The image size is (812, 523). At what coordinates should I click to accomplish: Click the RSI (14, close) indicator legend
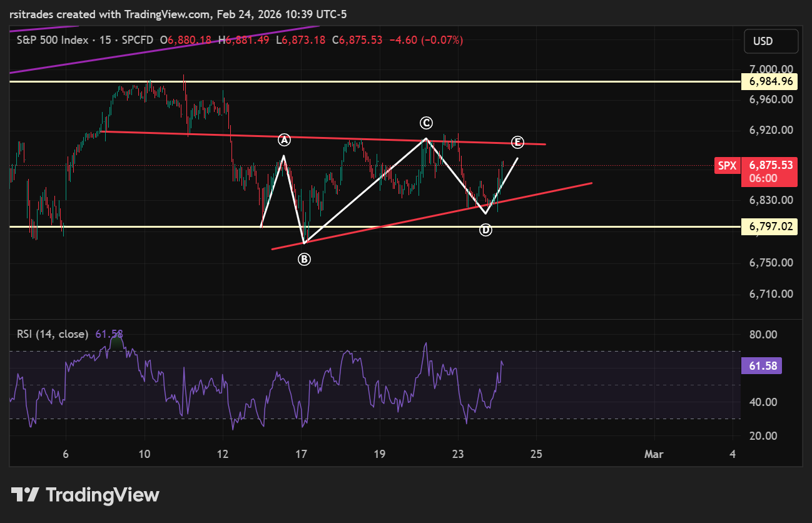pyautogui.click(x=53, y=334)
